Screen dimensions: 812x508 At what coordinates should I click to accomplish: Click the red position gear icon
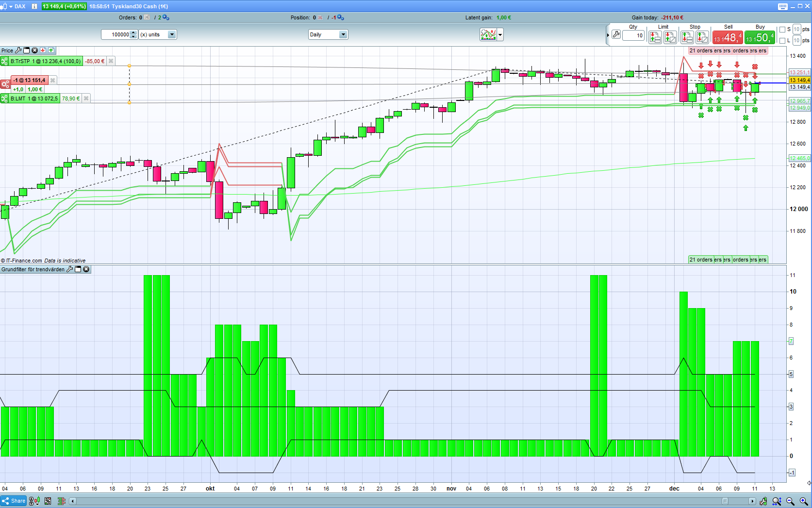[x=5, y=84]
